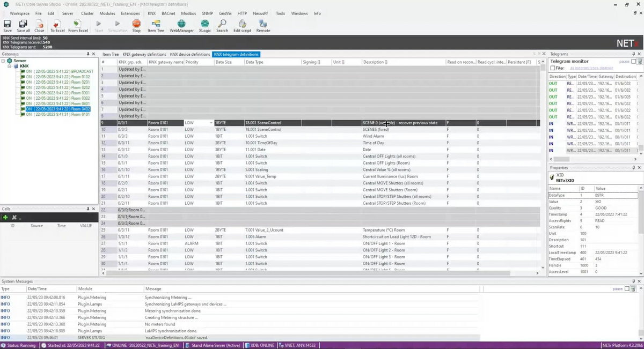This screenshot has height=349, width=644.
Task: Close the Gateways panel
Action: (93, 54)
